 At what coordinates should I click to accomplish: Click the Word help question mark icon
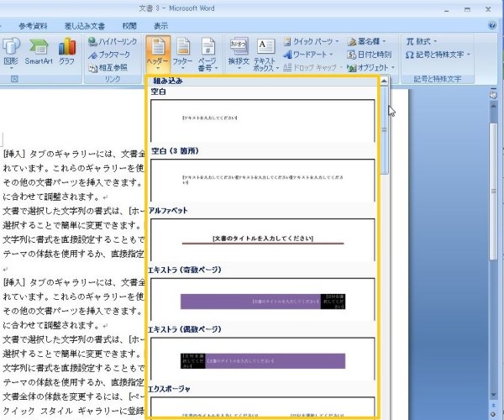(491, 25)
